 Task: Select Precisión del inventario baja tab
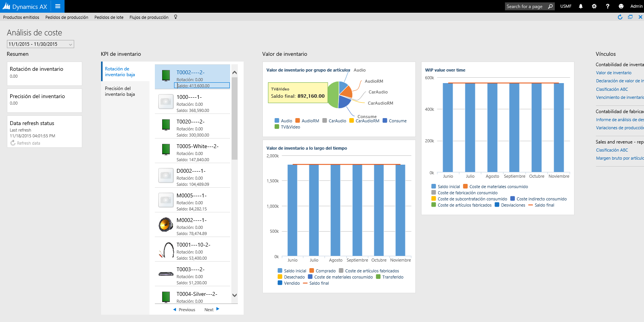click(120, 91)
